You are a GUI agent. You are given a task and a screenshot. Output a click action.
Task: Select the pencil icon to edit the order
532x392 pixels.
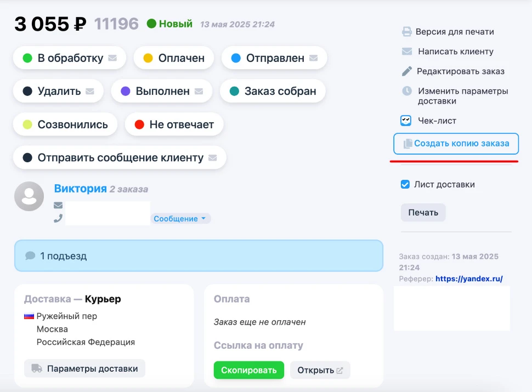(x=406, y=71)
